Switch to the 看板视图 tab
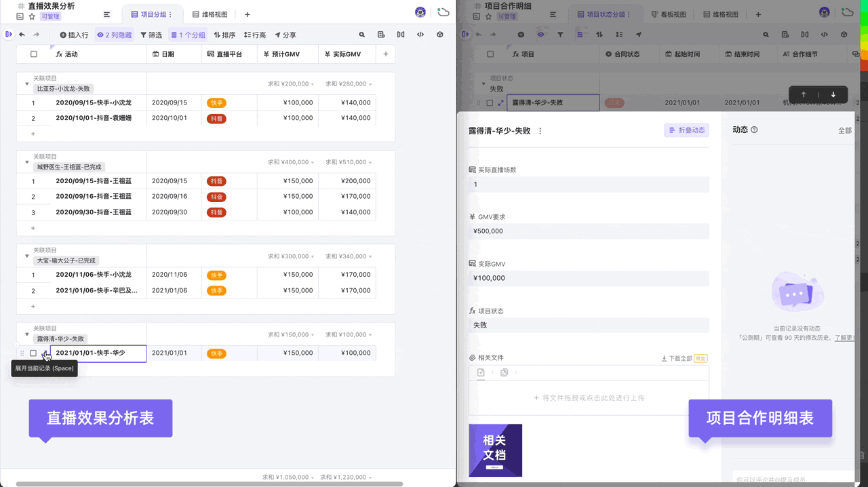This screenshot has height=487, width=868. [667, 14]
